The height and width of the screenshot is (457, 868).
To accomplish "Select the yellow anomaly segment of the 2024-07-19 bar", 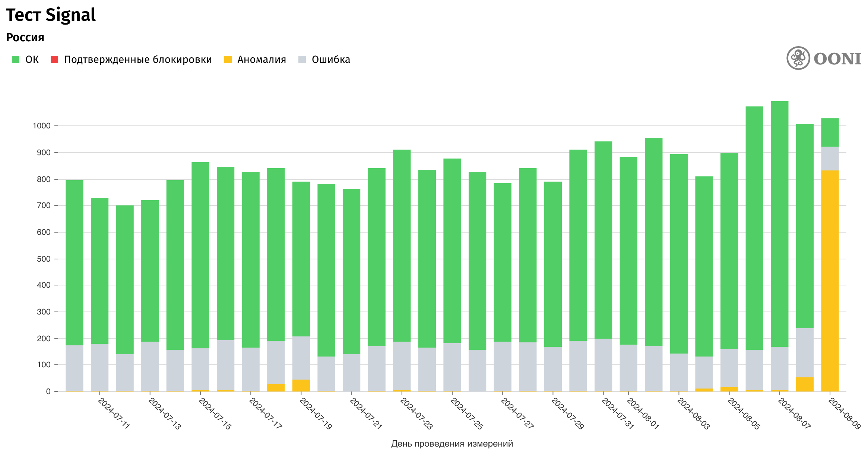I will (301, 386).
